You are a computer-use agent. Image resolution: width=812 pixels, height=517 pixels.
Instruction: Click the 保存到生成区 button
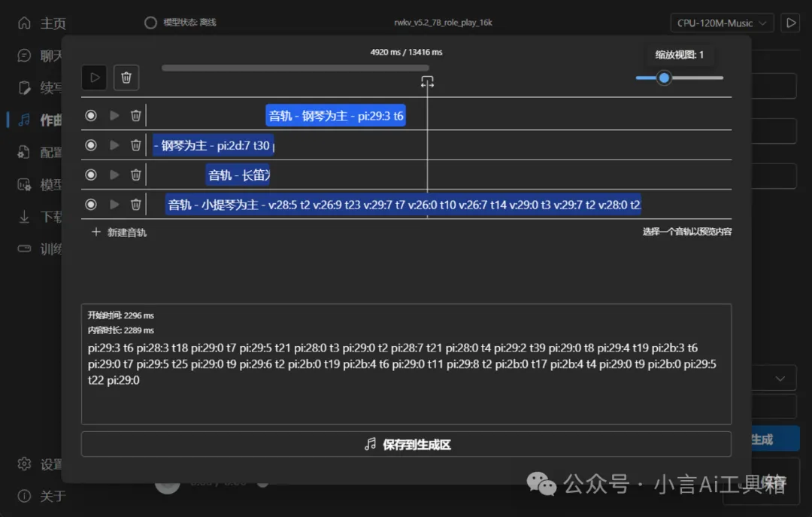click(x=406, y=445)
